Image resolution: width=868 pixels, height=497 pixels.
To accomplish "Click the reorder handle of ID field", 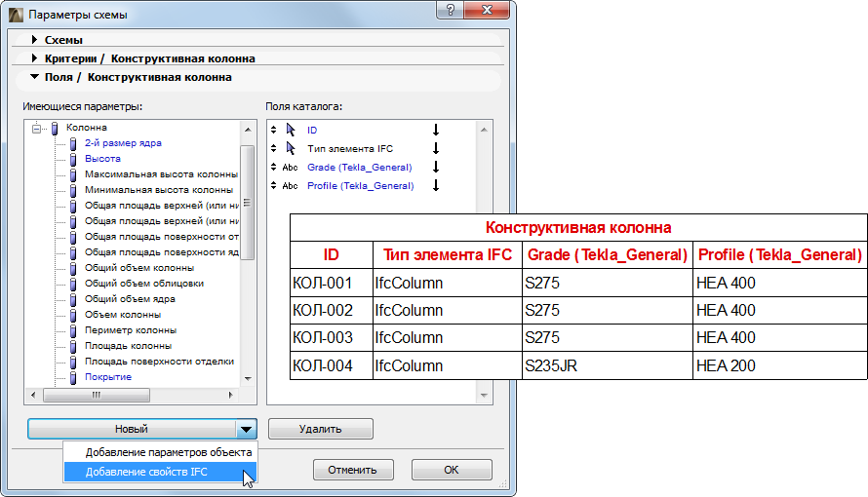I will click(x=273, y=130).
